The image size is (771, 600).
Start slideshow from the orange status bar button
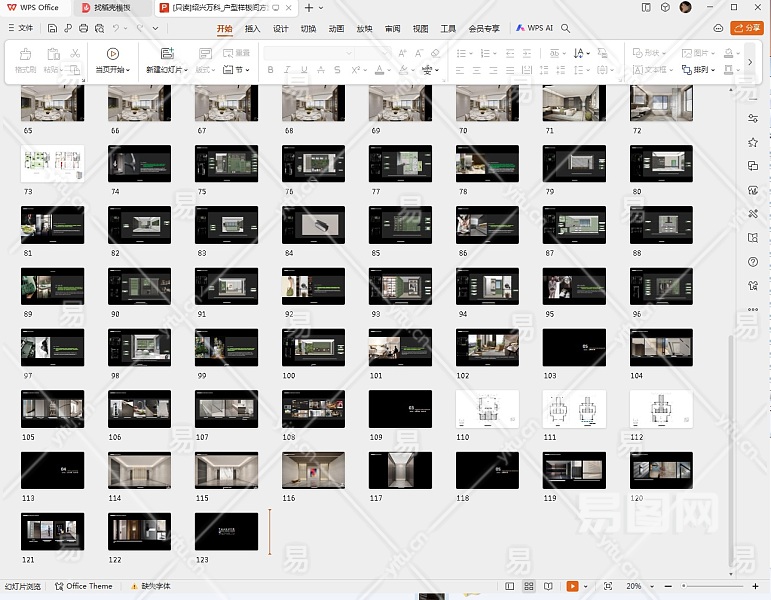[x=572, y=586]
